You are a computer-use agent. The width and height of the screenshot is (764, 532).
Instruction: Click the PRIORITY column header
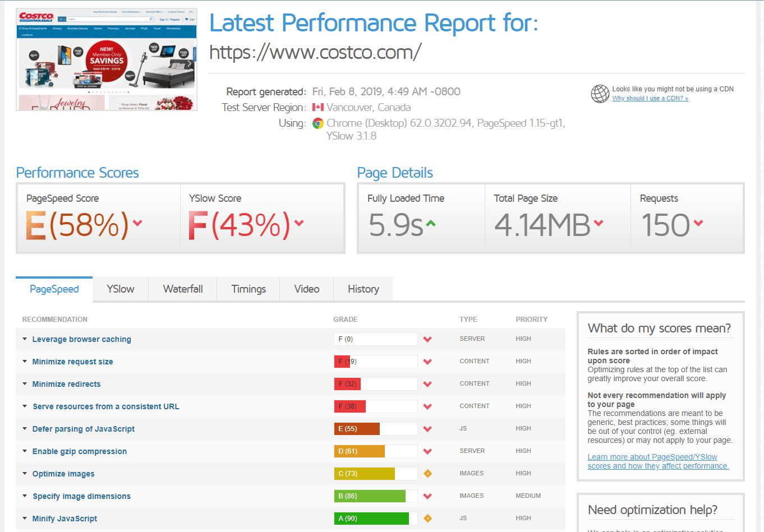pyautogui.click(x=532, y=320)
